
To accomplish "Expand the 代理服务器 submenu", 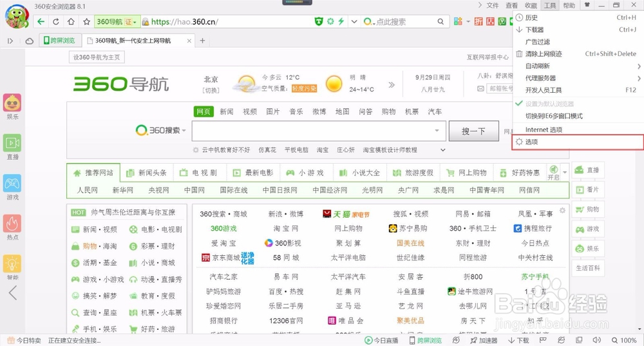I will [578, 78].
